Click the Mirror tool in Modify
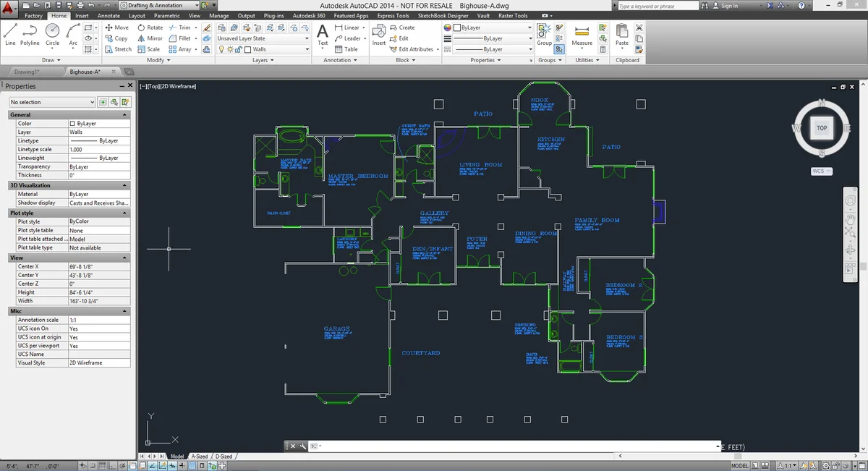 pos(150,38)
